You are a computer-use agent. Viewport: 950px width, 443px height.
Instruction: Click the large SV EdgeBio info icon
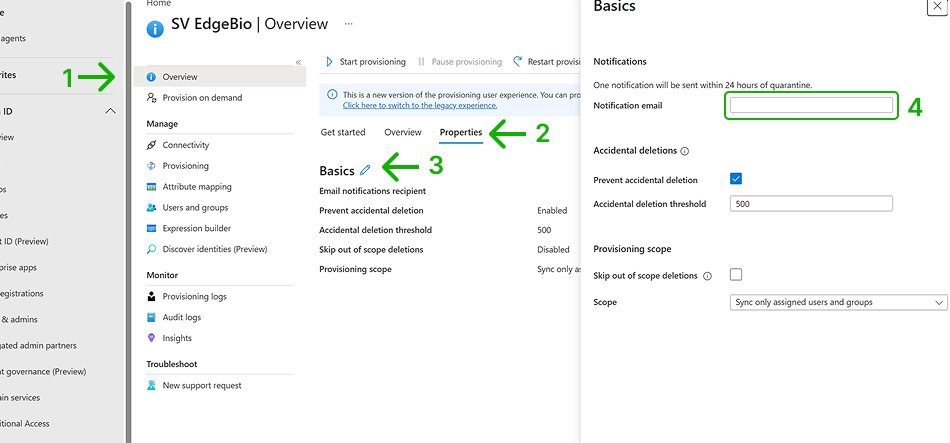155,28
